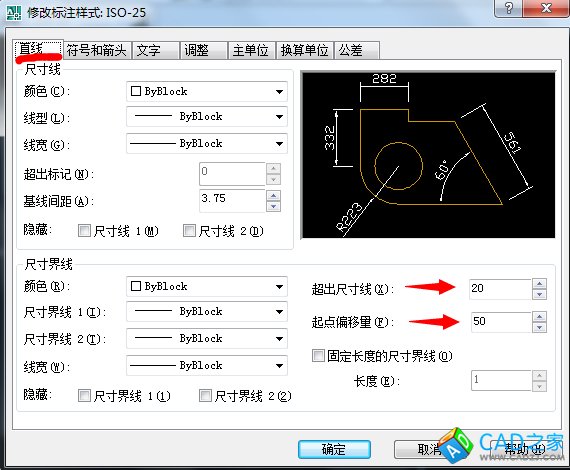
Task: Switch to the 主单位 tab
Action: 250,50
